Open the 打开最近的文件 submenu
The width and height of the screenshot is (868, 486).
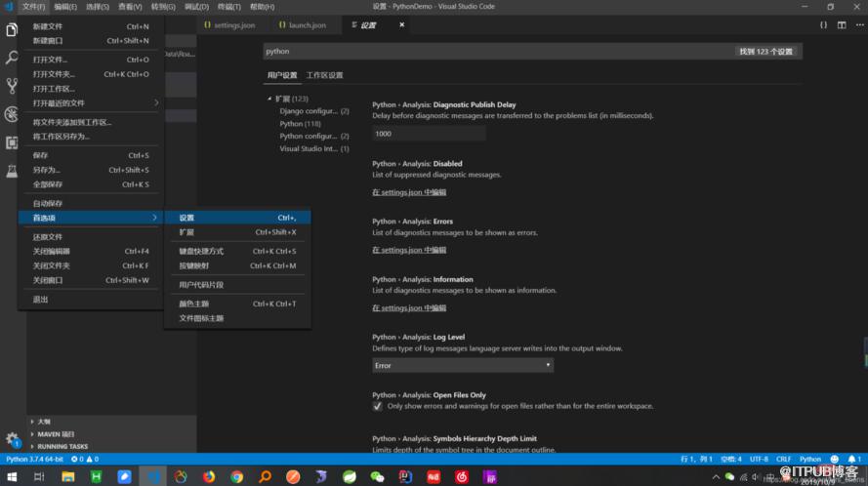[92, 102]
